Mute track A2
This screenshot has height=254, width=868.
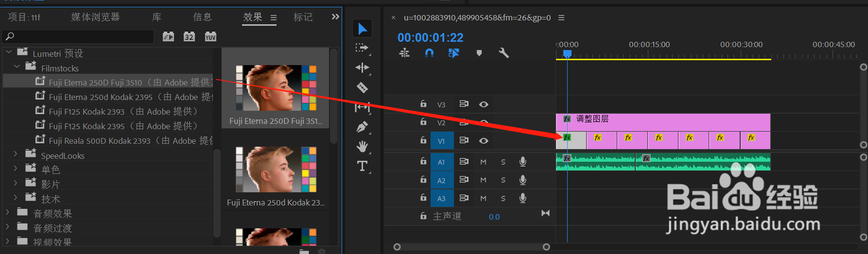coord(484,180)
